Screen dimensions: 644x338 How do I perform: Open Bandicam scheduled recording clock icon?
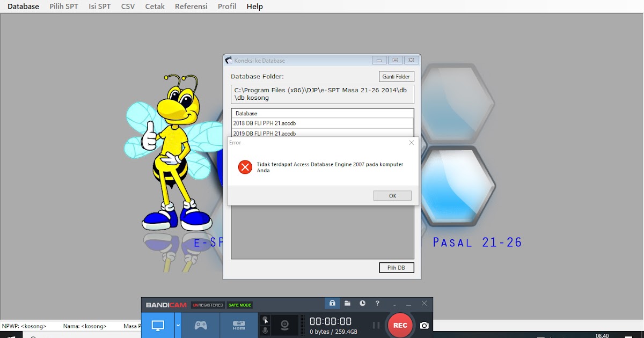coord(362,304)
